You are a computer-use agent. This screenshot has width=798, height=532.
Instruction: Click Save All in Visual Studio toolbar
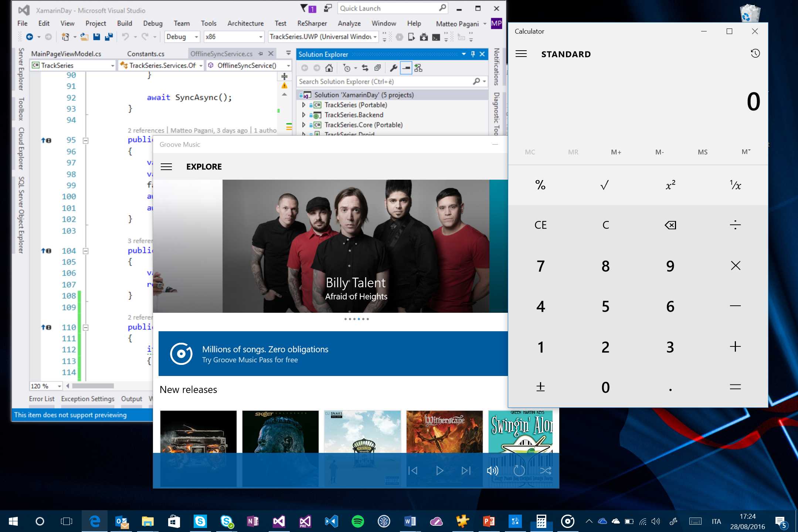109,37
